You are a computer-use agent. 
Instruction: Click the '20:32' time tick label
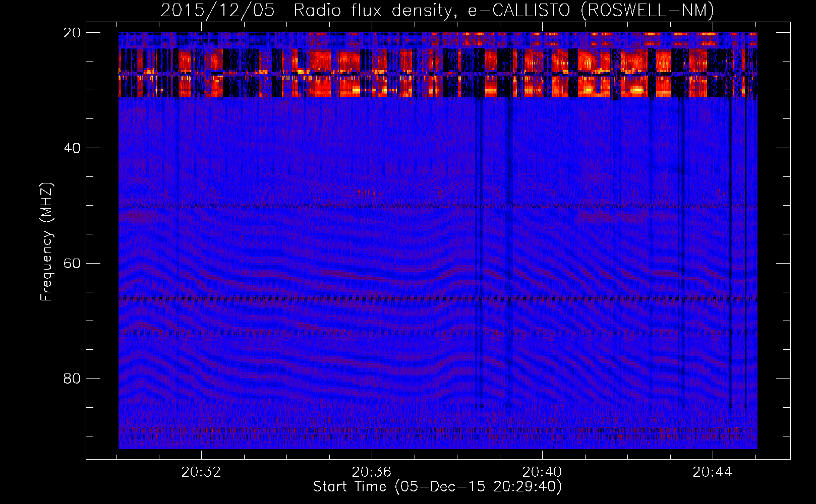point(201,472)
